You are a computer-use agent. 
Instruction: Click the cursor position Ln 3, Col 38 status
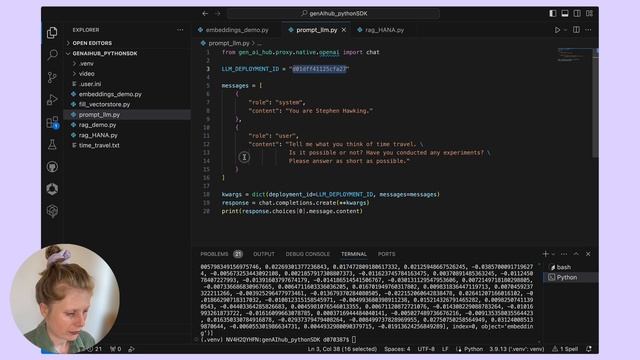(342, 349)
